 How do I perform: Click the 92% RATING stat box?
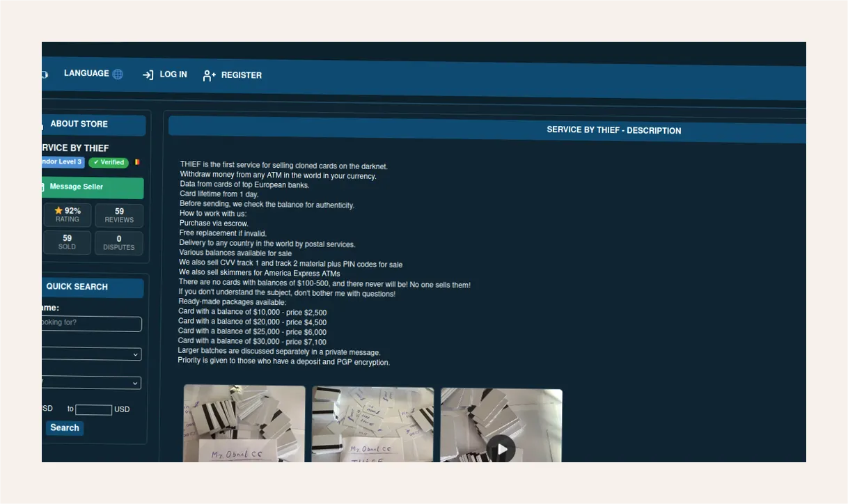tap(68, 215)
